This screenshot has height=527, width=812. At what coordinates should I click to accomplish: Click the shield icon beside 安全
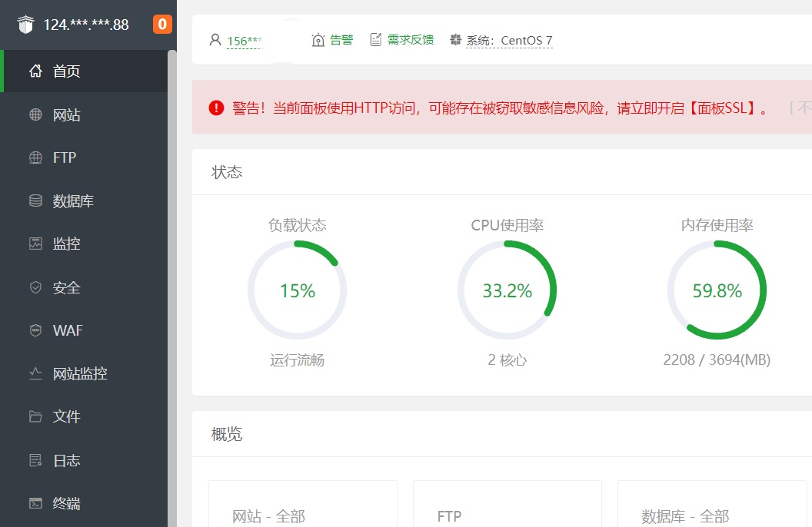tap(35, 287)
